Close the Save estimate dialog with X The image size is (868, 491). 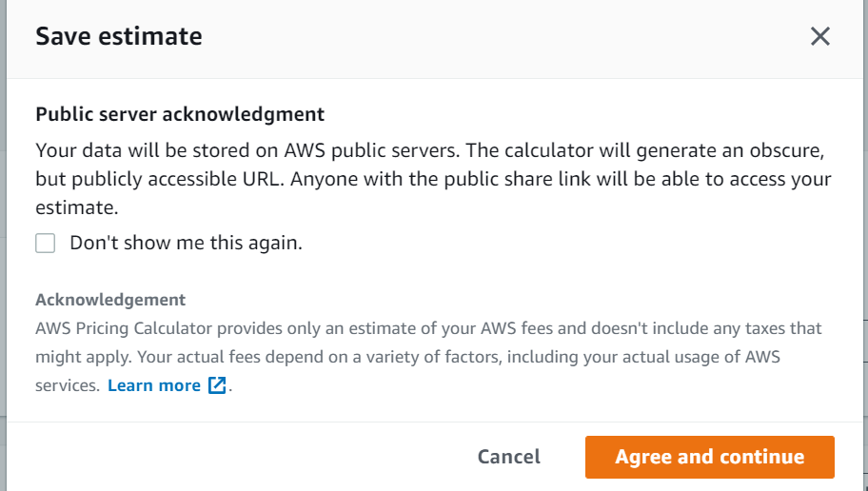[819, 37]
